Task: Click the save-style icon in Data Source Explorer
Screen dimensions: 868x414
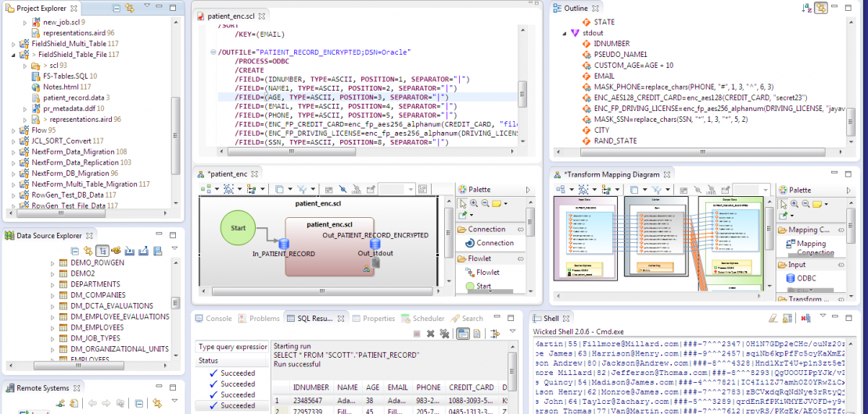Action: [x=157, y=251]
